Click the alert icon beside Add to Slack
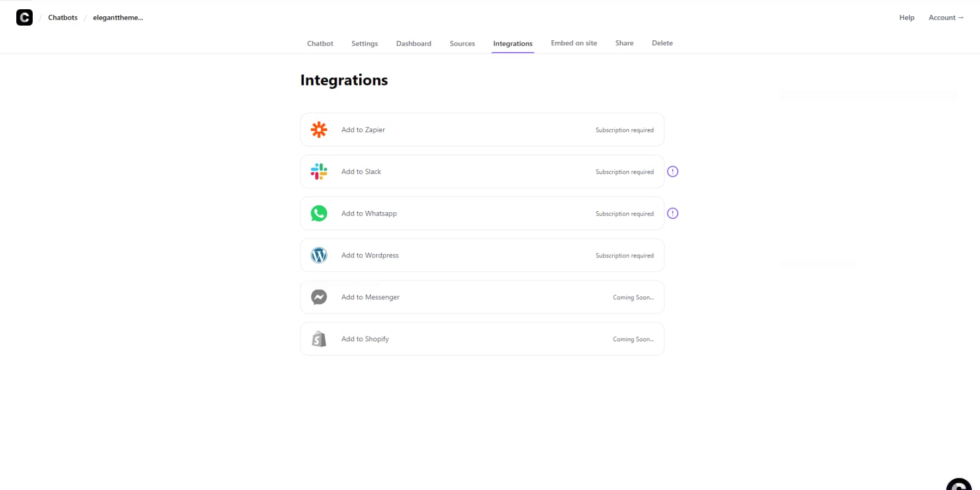This screenshot has width=980, height=490. (x=673, y=171)
